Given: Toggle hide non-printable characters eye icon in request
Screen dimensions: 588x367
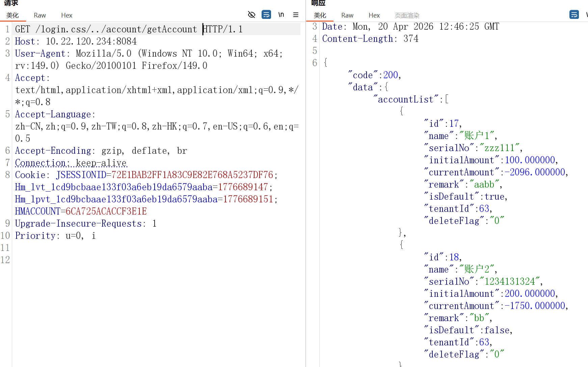Looking at the screenshot, I should click(x=251, y=15).
